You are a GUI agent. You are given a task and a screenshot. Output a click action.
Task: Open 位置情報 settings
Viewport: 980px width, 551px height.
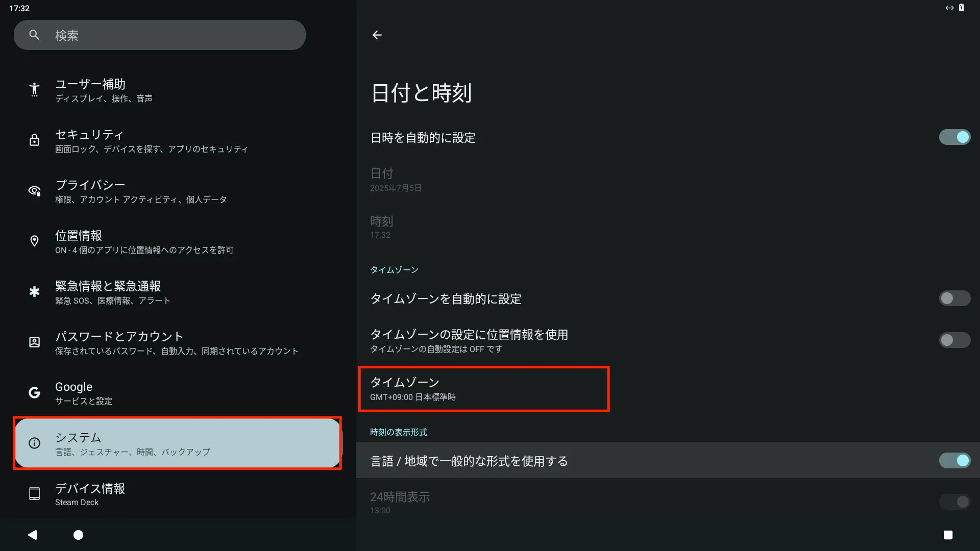178,241
